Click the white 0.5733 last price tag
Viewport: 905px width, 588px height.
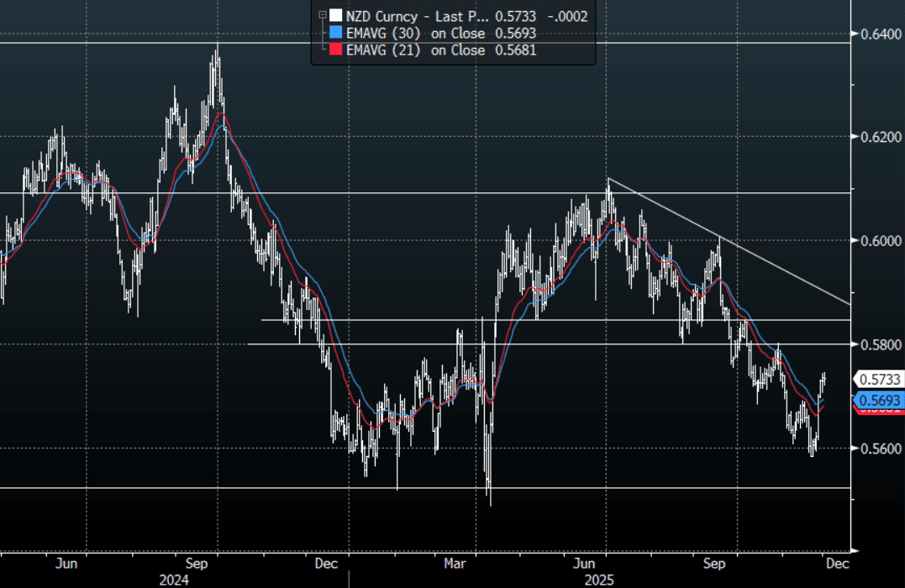[x=876, y=380]
